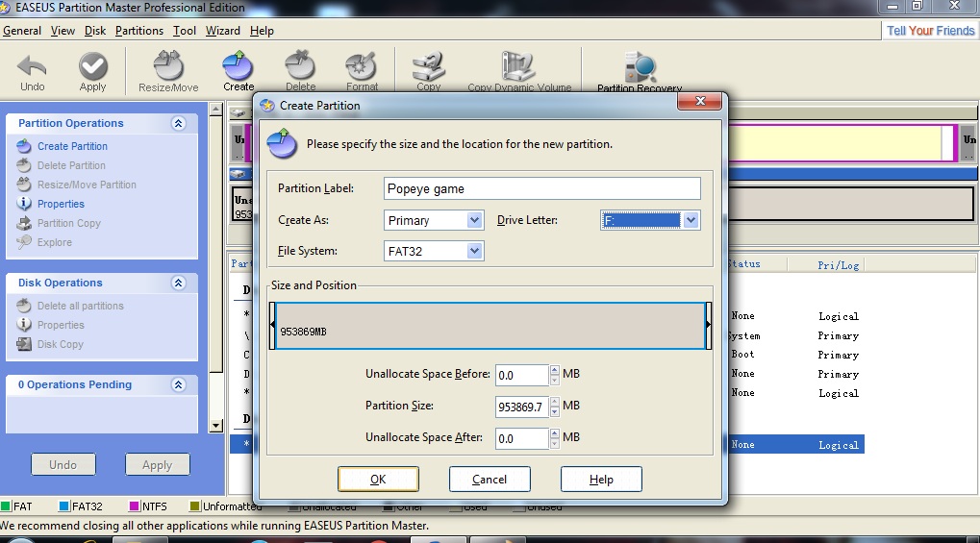Open partition Properties in the sidebar
Screen dimensions: 980x543
[61, 205]
